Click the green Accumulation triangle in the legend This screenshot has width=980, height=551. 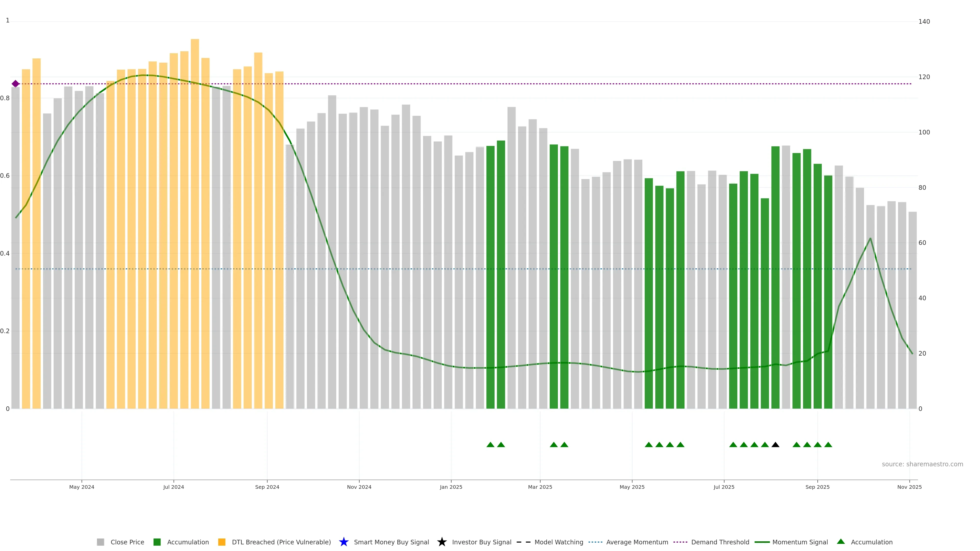coord(841,542)
